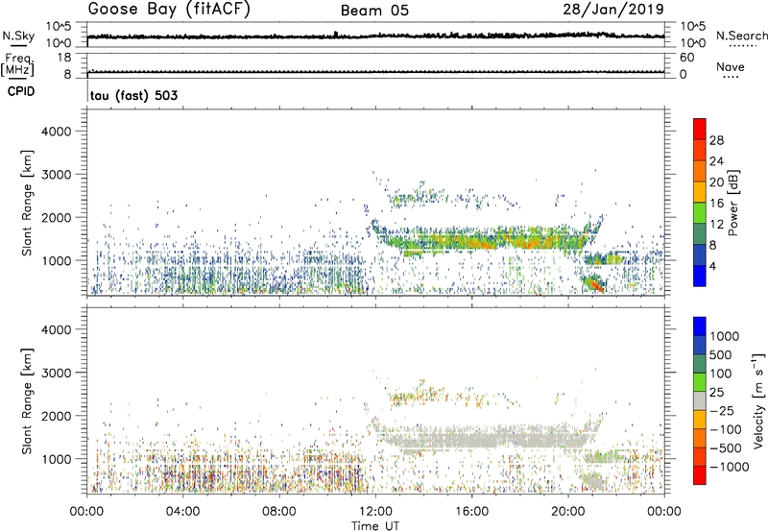This screenshot has width=768, height=532.
Task: Click the 'N.Sky' legend label
Action: [18, 36]
